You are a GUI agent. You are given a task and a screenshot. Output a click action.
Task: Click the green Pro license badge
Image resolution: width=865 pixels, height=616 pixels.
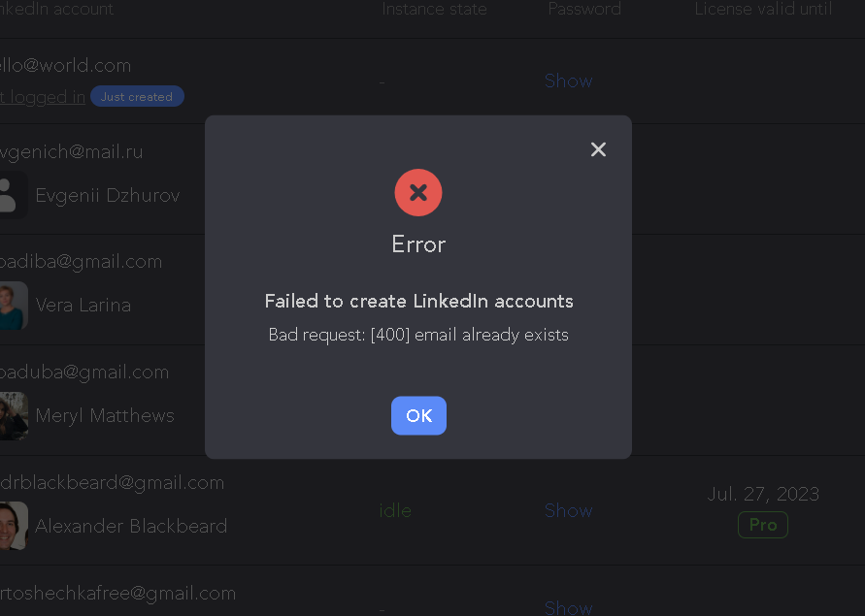pos(763,525)
